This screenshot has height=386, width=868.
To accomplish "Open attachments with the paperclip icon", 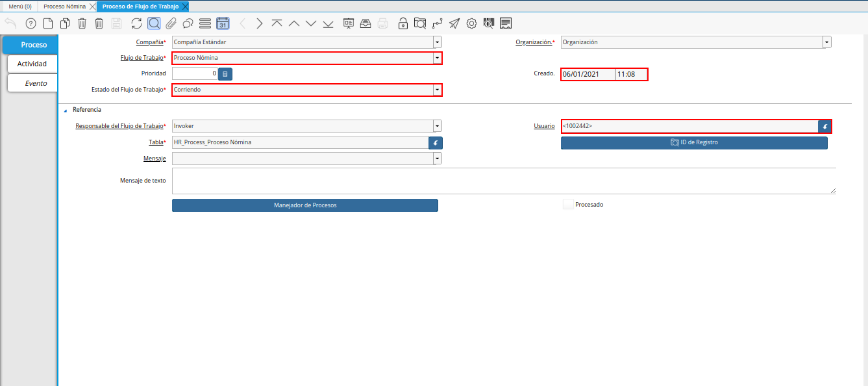I will click(x=171, y=24).
